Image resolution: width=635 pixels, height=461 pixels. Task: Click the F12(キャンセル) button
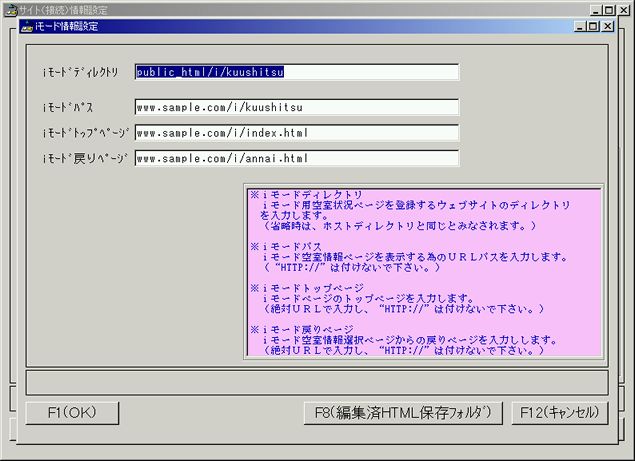coord(560,413)
